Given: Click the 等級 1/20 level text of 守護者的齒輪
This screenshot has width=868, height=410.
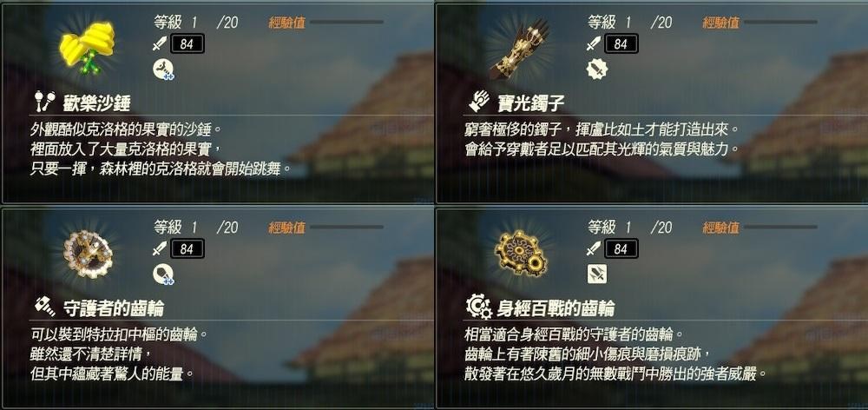Looking at the screenshot, I should click(196, 228).
